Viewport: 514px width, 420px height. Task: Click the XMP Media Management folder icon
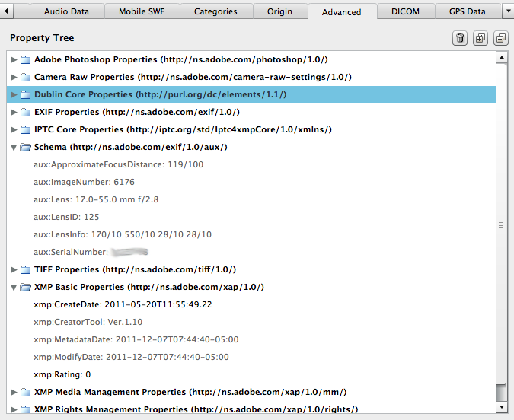tap(25, 392)
